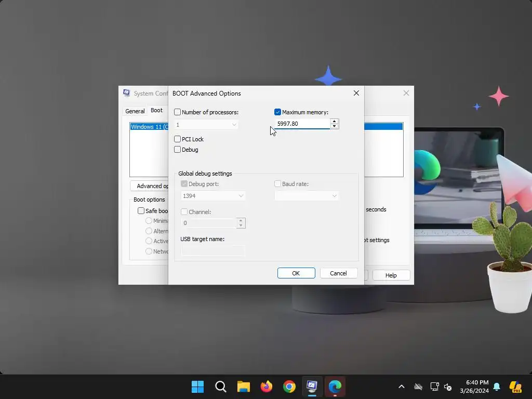Click Help in System Configuration window
The height and width of the screenshot is (399, 532).
tap(391, 275)
